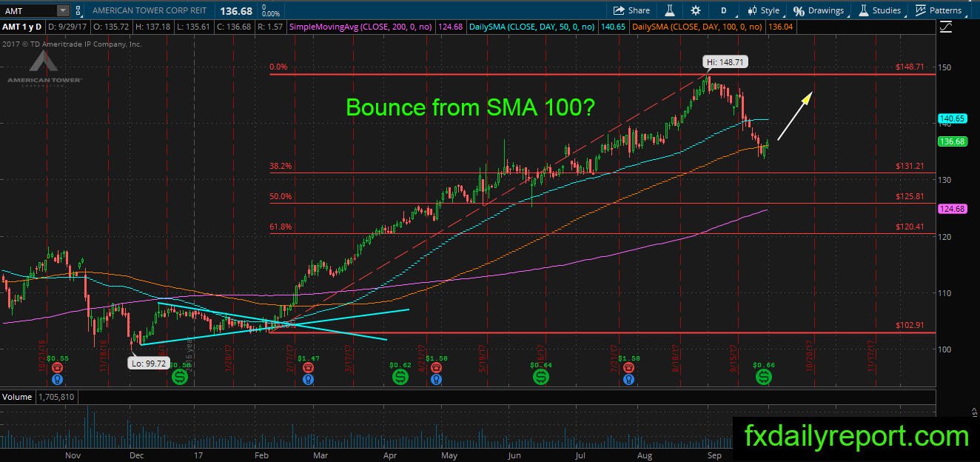The width and height of the screenshot is (980, 462).
Task: Open the Studies menu
Action: [879, 10]
